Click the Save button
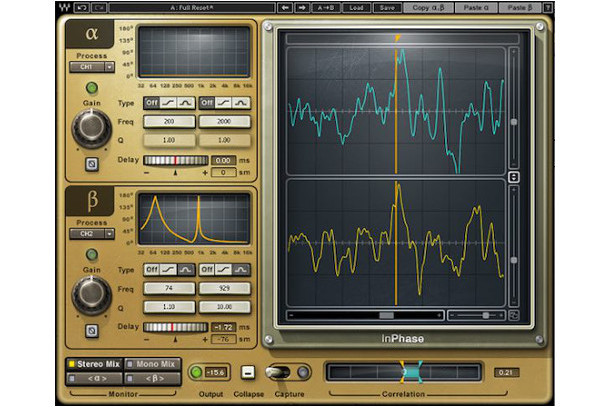 pos(387,7)
